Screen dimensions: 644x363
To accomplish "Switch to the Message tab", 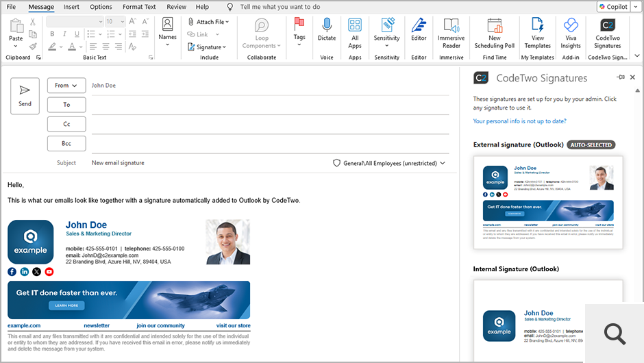I will point(41,7).
